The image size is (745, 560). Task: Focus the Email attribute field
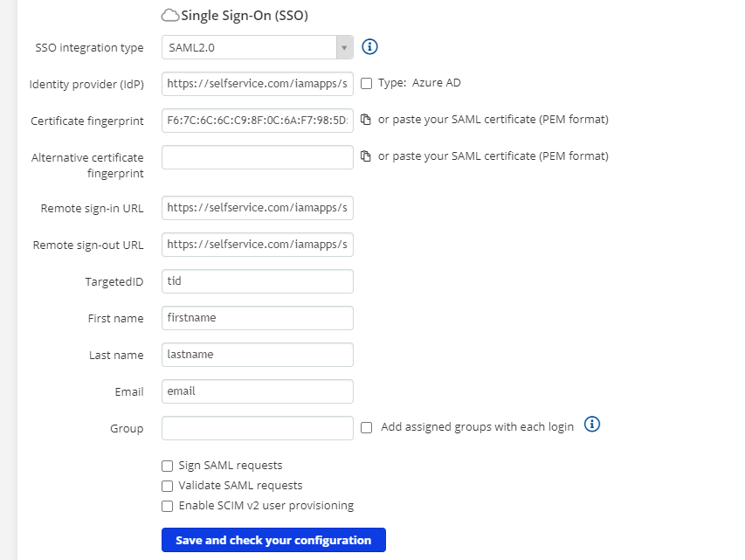(x=258, y=391)
